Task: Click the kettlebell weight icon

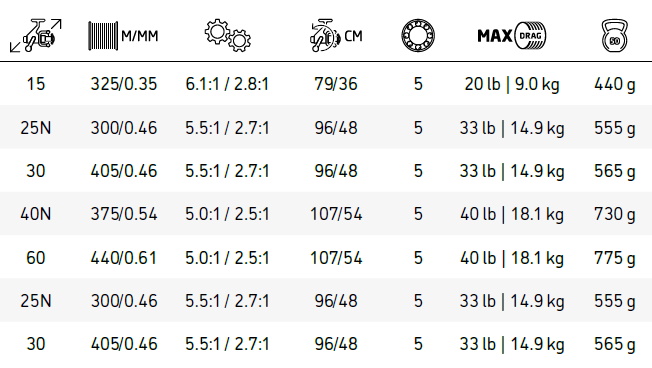Action: point(614,35)
